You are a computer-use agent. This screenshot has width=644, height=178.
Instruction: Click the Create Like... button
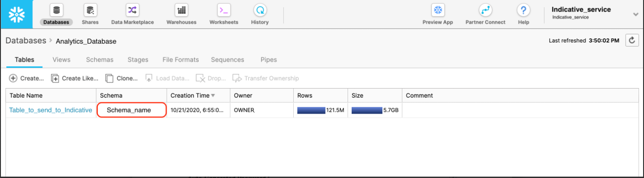[x=74, y=78]
